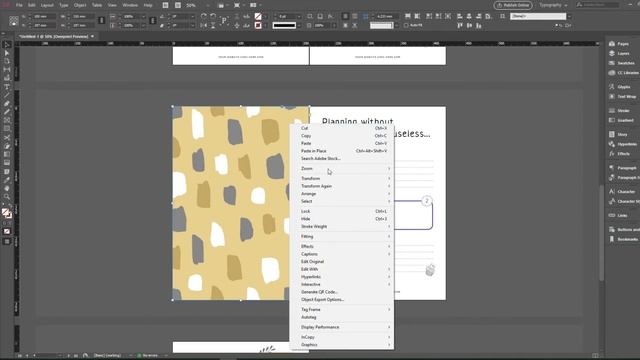Viewport: 640px width, 360px height.
Task: Open the Layout menu
Action: click(47, 5)
